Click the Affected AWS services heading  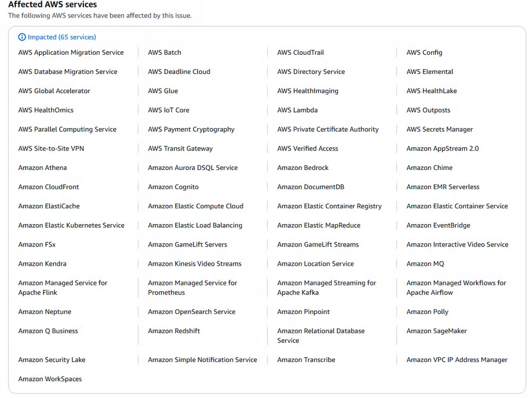pos(52,5)
